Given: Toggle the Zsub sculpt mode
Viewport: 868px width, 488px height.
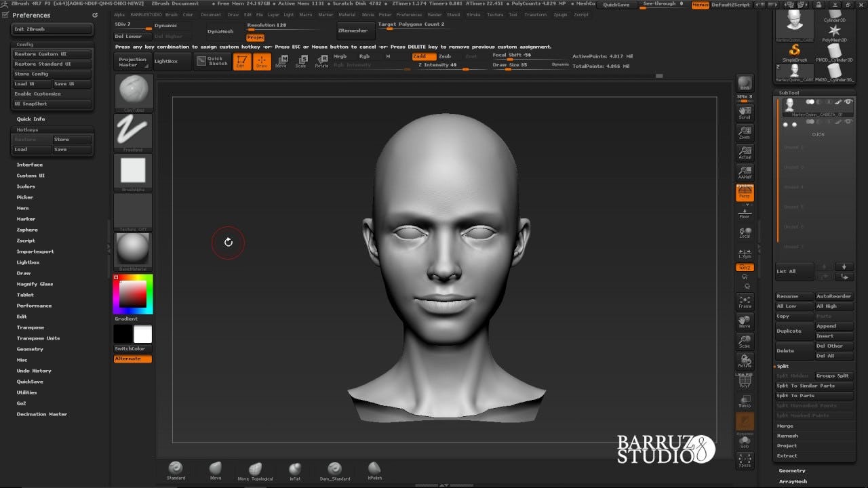Looking at the screenshot, I should pyautogui.click(x=445, y=56).
